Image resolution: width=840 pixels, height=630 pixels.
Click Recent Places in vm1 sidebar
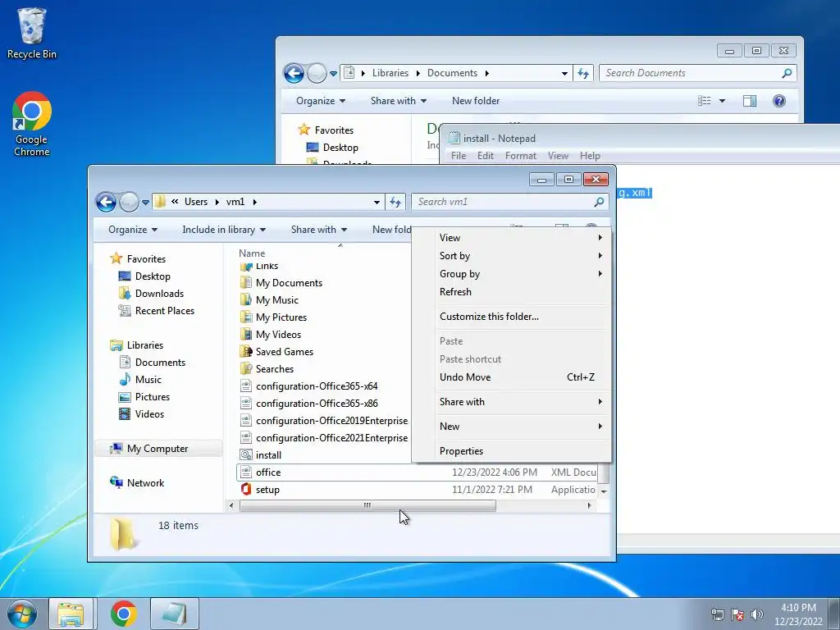[164, 311]
